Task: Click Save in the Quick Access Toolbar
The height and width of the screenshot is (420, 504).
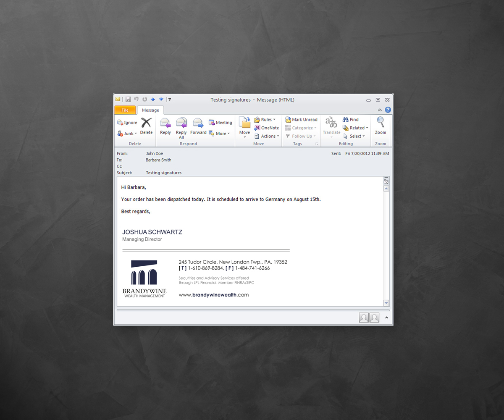Action: pos(128,100)
